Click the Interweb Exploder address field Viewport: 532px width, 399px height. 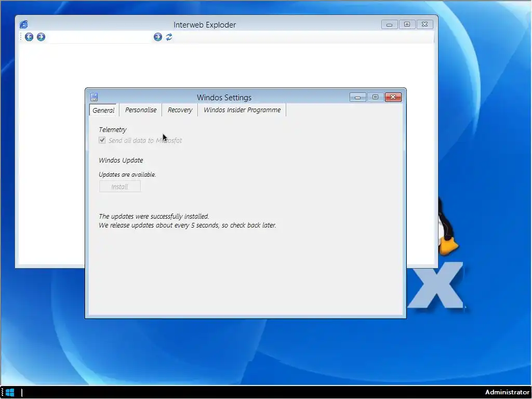tap(99, 37)
